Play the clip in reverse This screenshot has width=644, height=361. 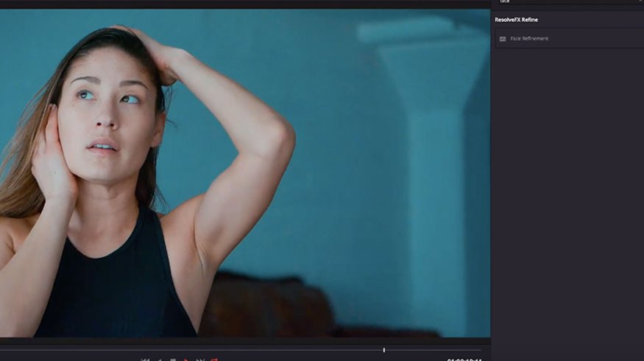coord(160,360)
